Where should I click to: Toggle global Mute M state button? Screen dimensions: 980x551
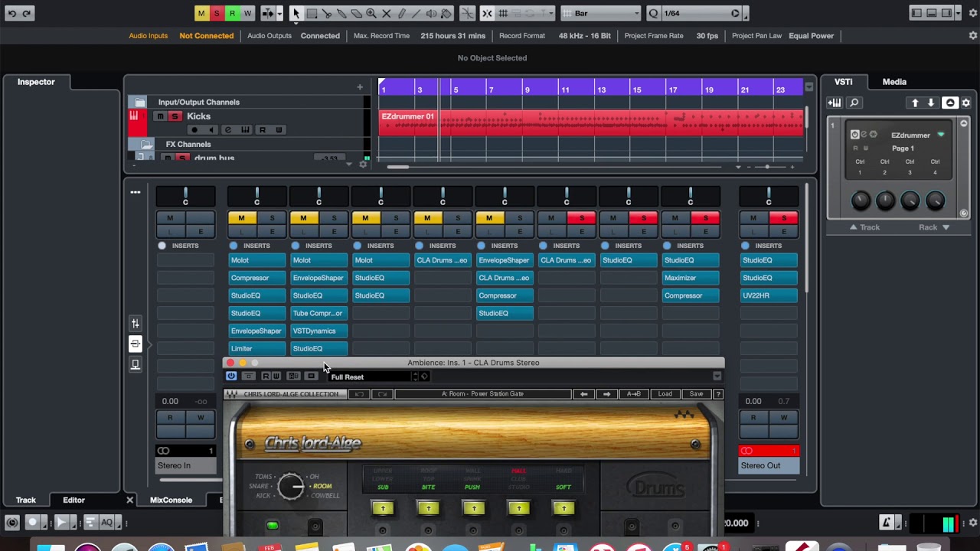[201, 13]
